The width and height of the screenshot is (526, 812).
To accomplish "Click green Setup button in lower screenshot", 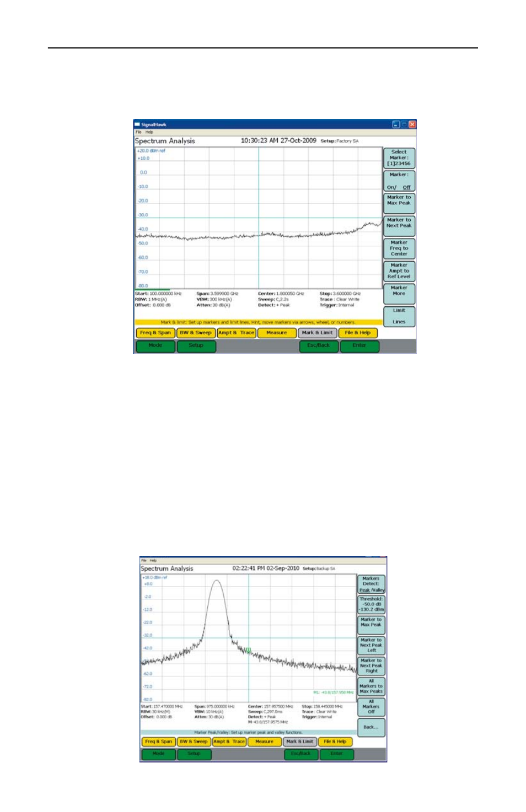I will [194, 754].
